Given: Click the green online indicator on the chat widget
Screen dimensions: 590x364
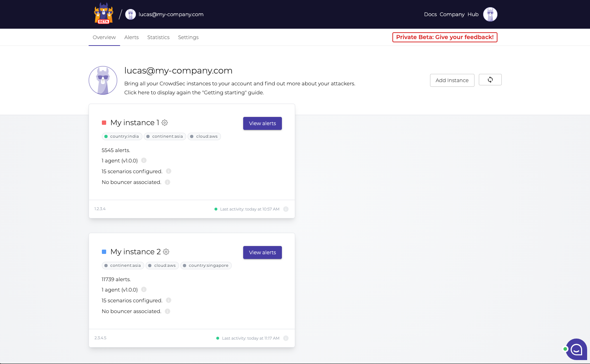Looking at the screenshot, I should [566, 349].
